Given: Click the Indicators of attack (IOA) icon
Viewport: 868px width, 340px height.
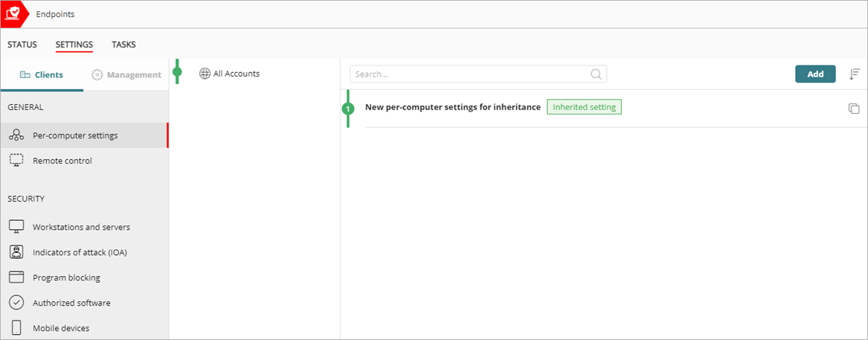Looking at the screenshot, I should pos(16,252).
